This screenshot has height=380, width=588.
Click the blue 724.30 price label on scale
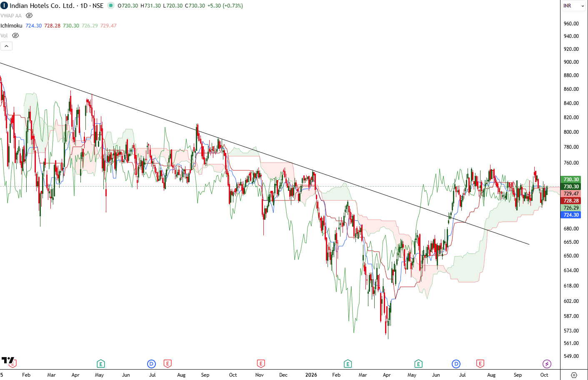click(x=571, y=215)
